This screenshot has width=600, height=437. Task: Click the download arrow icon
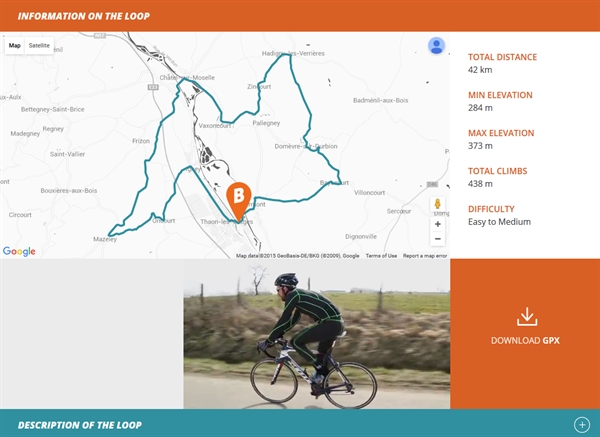pyautogui.click(x=527, y=317)
